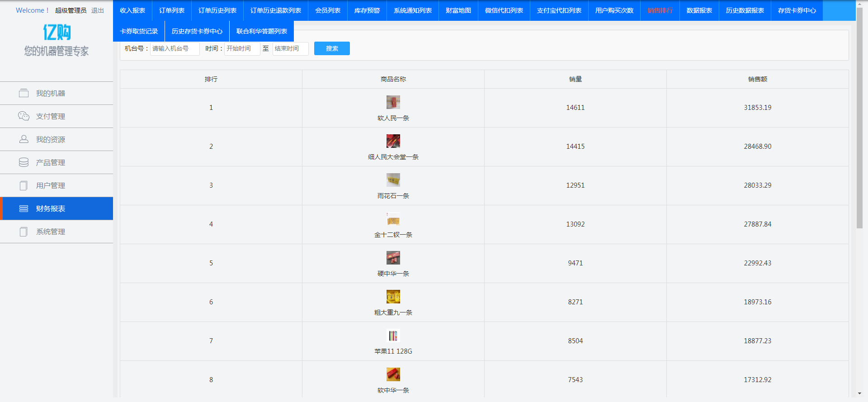Open the 开始时间 date field
The width and height of the screenshot is (868, 402).
point(242,48)
